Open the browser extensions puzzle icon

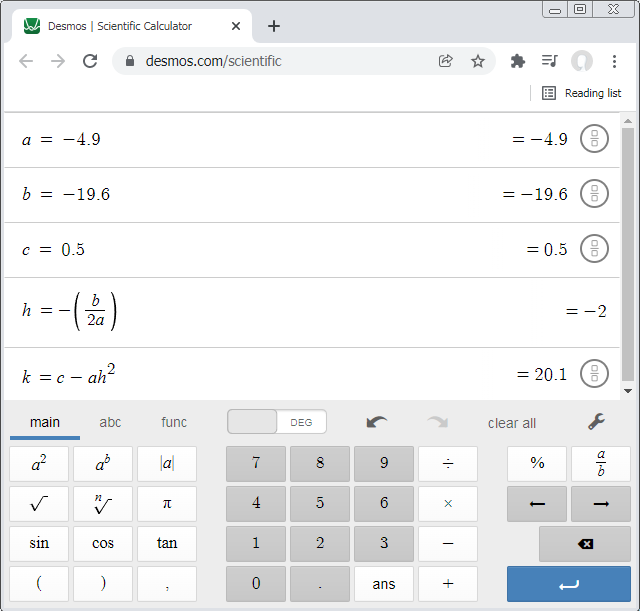518,61
